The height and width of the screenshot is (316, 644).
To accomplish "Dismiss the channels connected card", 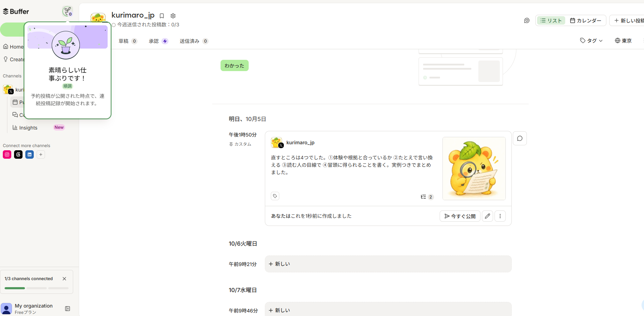I will pyautogui.click(x=64, y=279).
